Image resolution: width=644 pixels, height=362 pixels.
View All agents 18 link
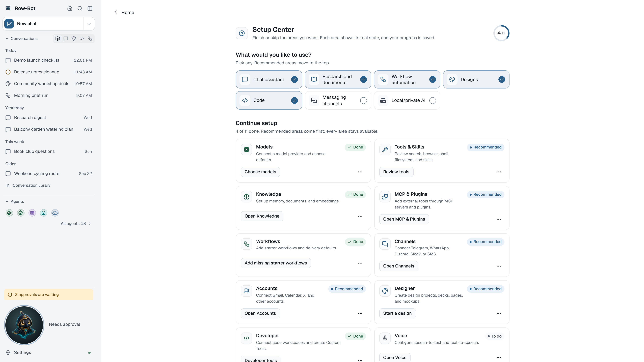pos(75,224)
